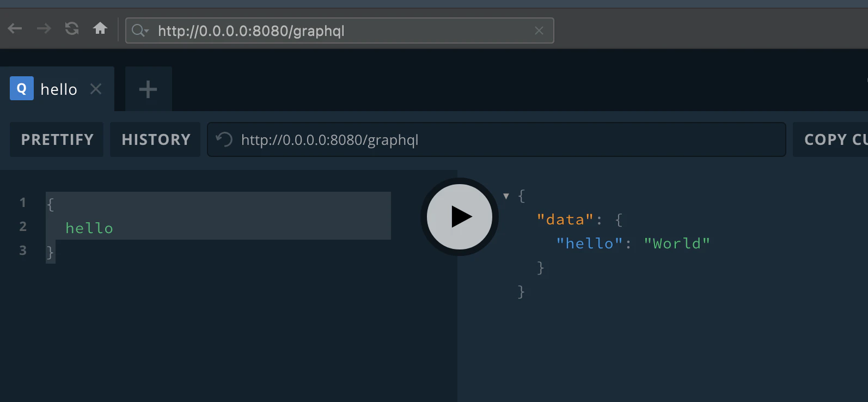Click the "hello" key in the response
This screenshot has height=402, width=868.
tap(589, 243)
